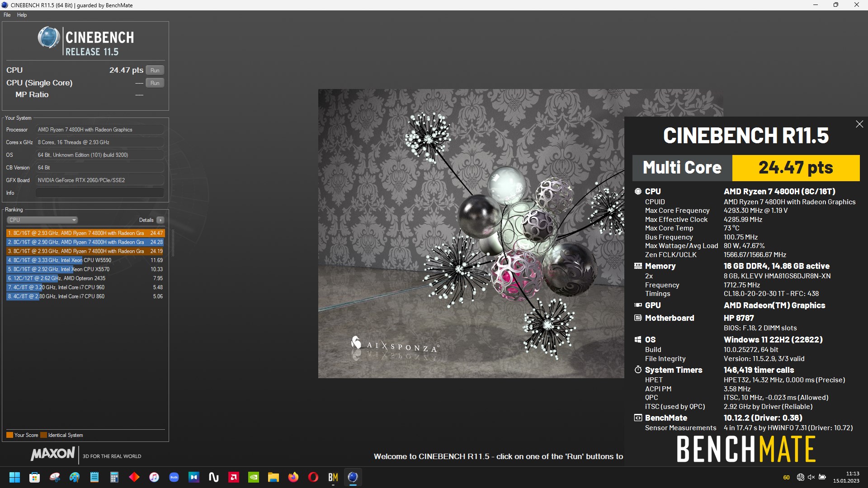The image size is (868, 488).
Task: Open the File menu
Action: click(x=7, y=15)
